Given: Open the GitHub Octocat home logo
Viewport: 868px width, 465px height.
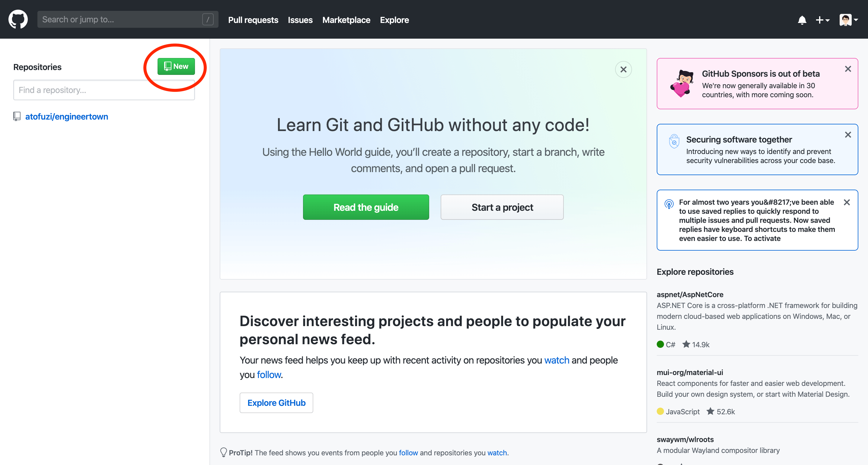Looking at the screenshot, I should tap(18, 19).
